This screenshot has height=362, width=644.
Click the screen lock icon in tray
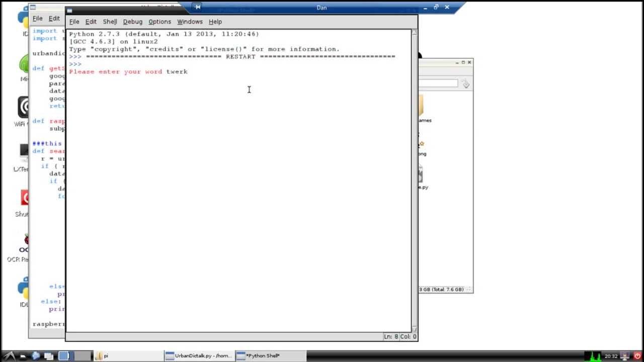click(x=624, y=356)
